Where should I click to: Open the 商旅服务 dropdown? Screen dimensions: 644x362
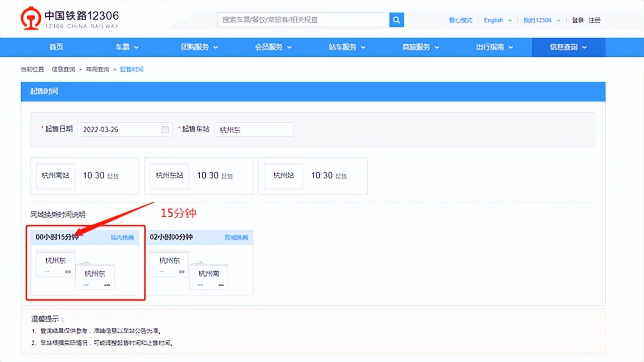click(421, 47)
